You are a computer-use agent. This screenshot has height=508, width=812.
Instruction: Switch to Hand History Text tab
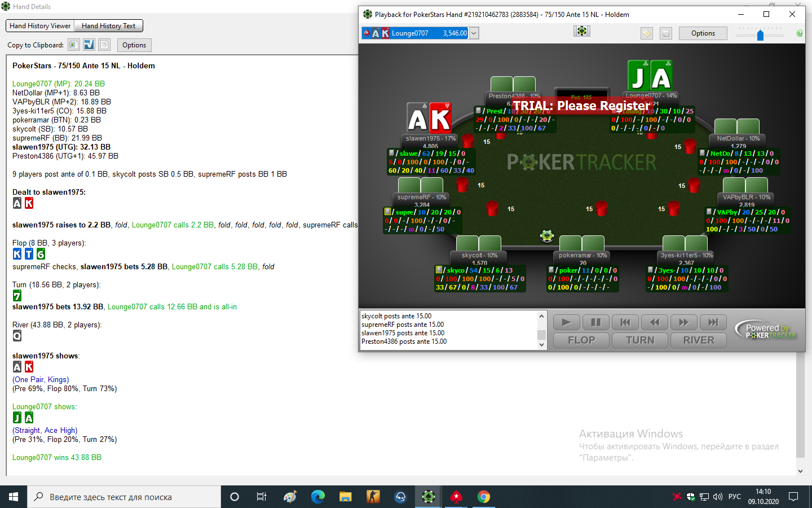109,26
